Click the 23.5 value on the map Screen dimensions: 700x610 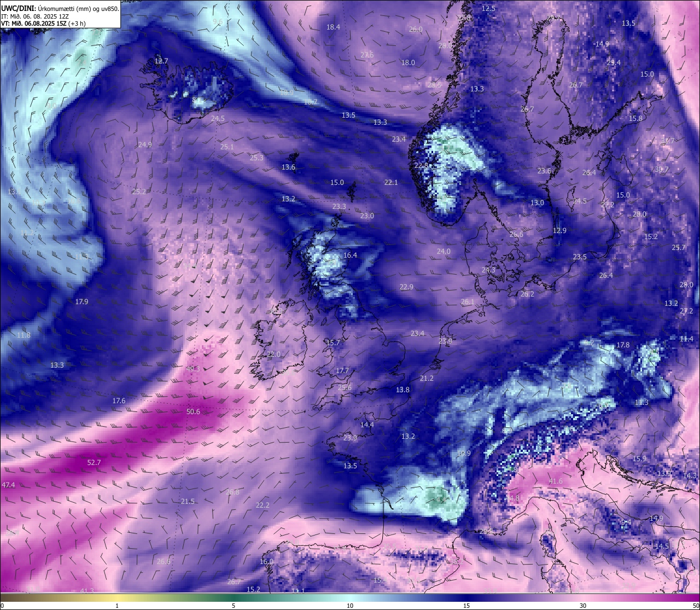coord(580,257)
